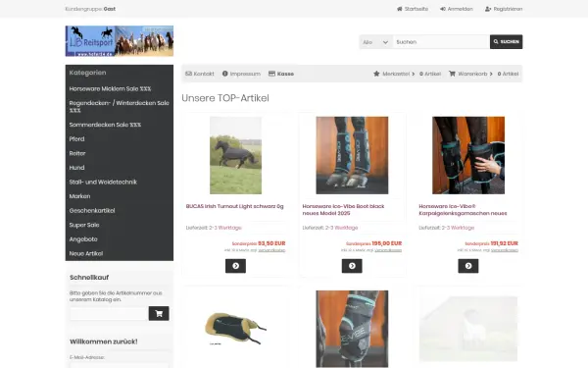Click the Suchen search input field
588x368 pixels.
(x=441, y=42)
